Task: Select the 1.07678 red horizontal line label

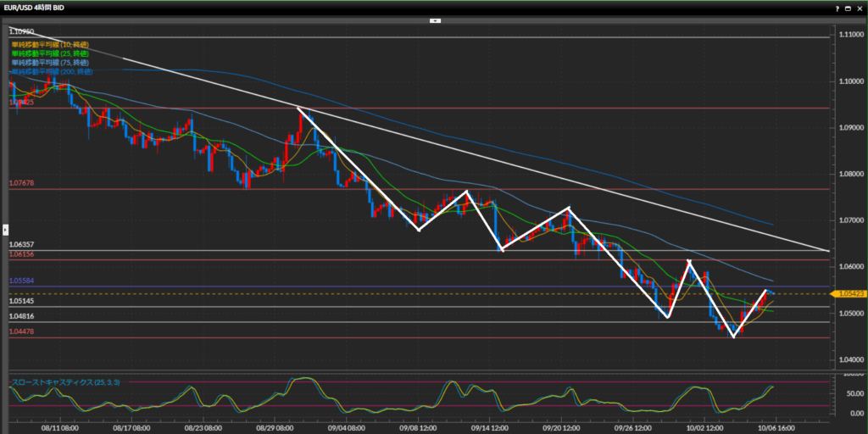Action: tap(21, 183)
